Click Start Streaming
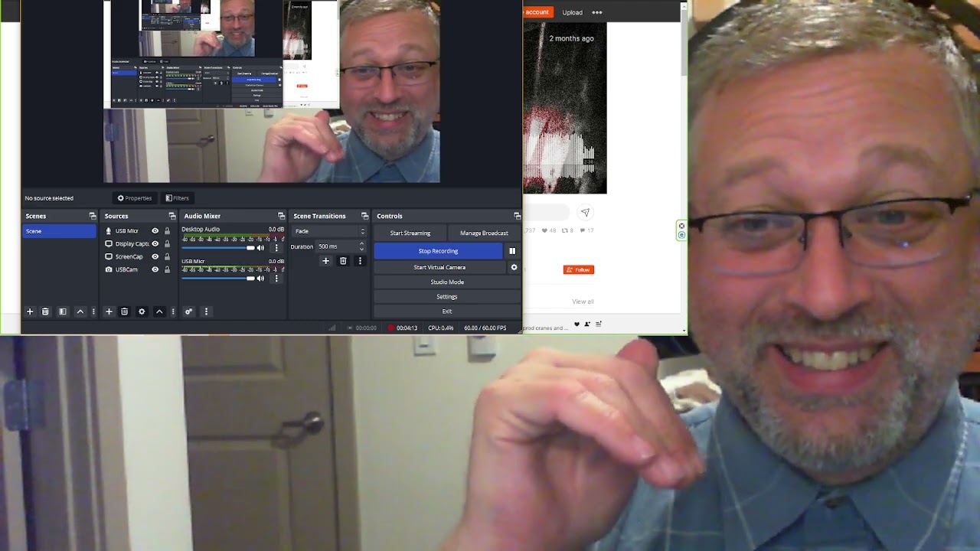Screen dimensions: 980x551 coord(410,233)
